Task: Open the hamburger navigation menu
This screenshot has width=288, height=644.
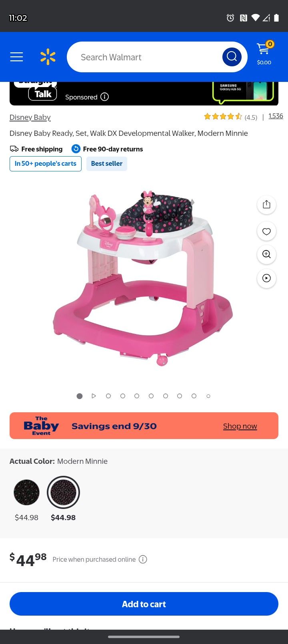Action: (x=16, y=57)
